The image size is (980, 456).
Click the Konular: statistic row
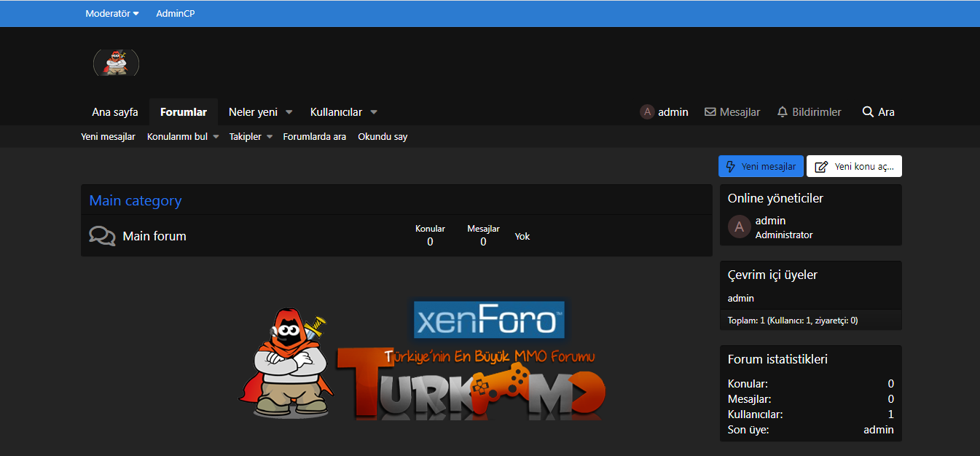pyautogui.click(x=811, y=384)
